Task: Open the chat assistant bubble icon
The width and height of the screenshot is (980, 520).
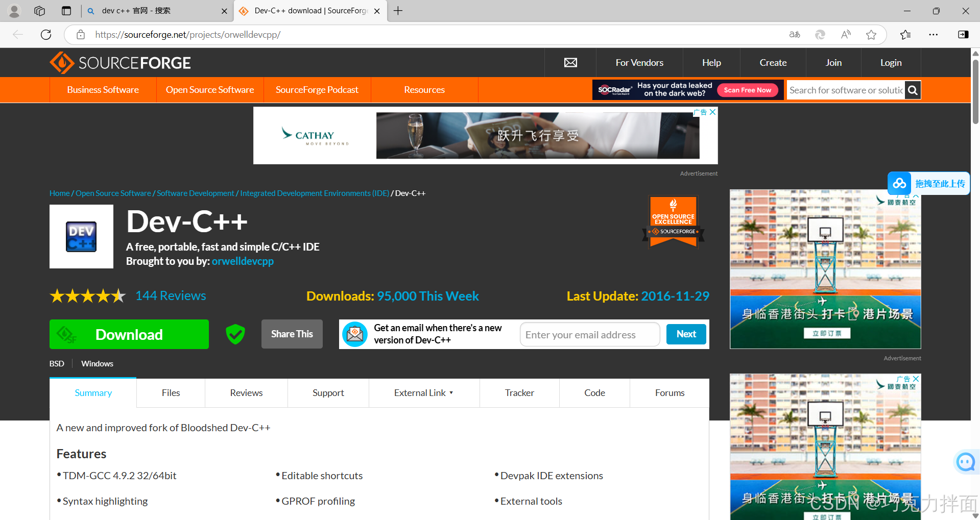Action: [x=965, y=462]
